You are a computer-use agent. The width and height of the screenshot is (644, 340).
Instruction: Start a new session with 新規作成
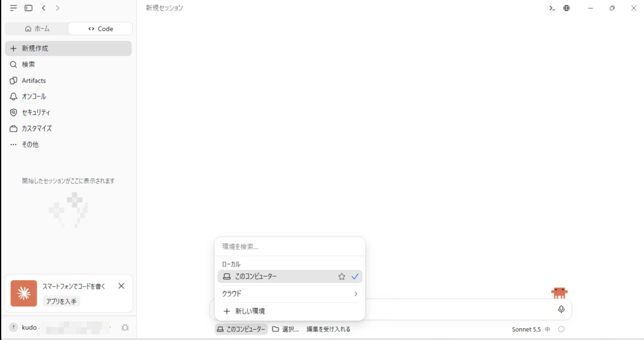pos(68,48)
